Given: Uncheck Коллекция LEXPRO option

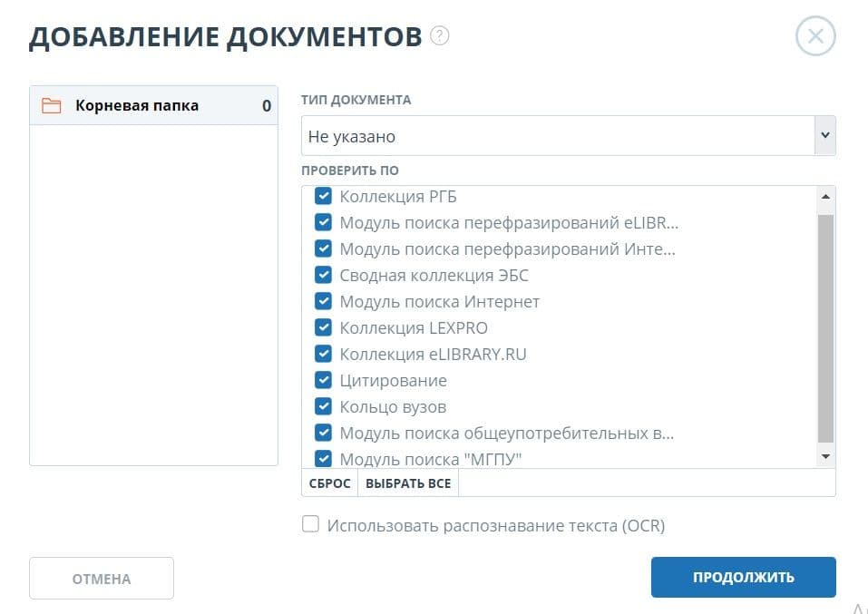Looking at the screenshot, I should coord(323,327).
